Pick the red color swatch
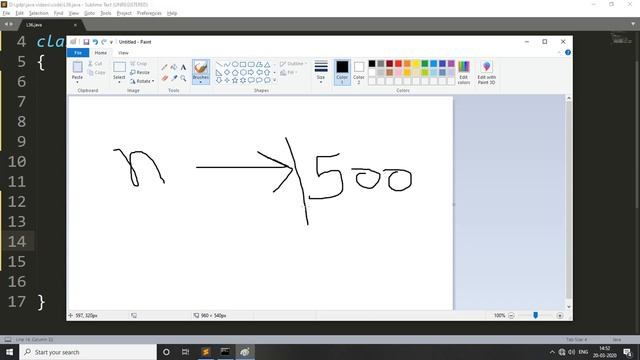640x360 pixels. point(398,64)
